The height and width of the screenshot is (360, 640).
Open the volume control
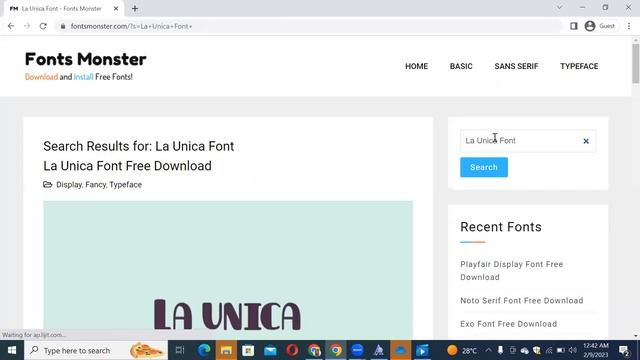tap(573, 350)
